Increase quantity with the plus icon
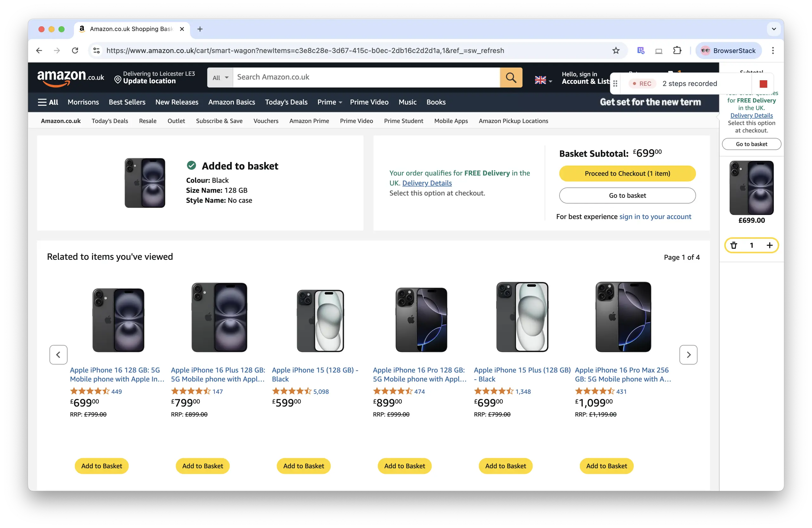Screen dimensions: 812x528 tap(769, 245)
